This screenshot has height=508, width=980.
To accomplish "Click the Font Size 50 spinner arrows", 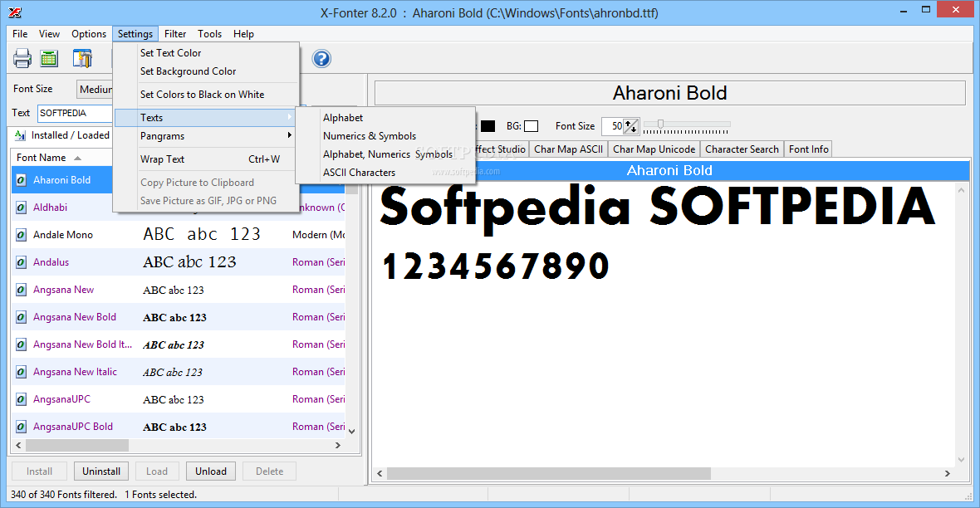I will click(631, 126).
